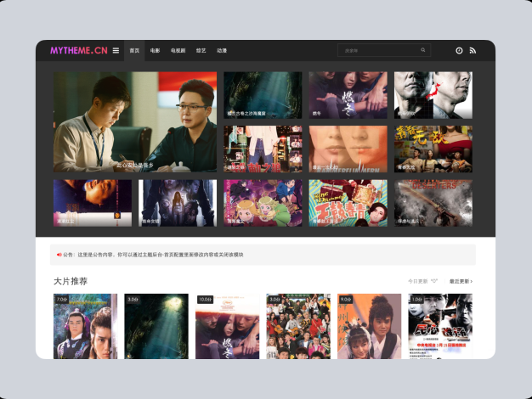Screen dimensions: 532x399
Task: Open the retro drum poster tile
Action: click(348, 203)
